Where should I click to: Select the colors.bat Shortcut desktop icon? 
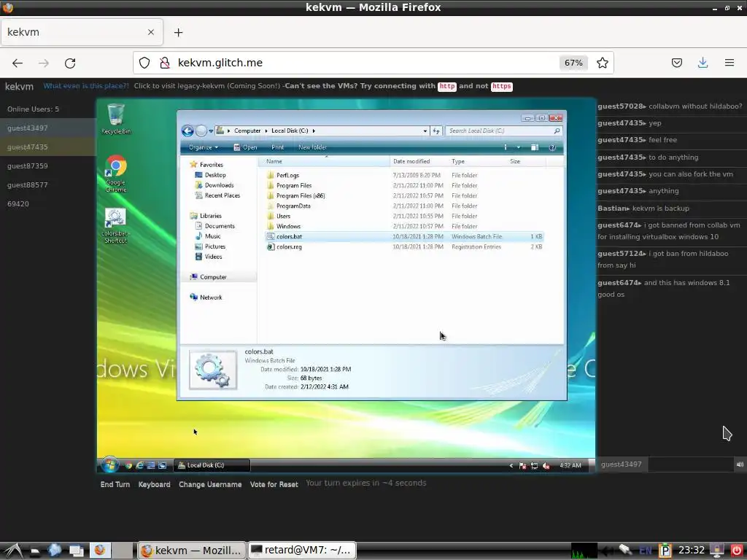click(x=116, y=226)
